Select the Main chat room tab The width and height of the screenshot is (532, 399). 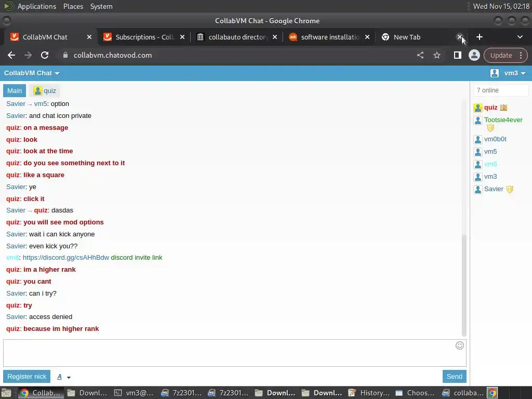pyautogui.click(x=15, y=90)
